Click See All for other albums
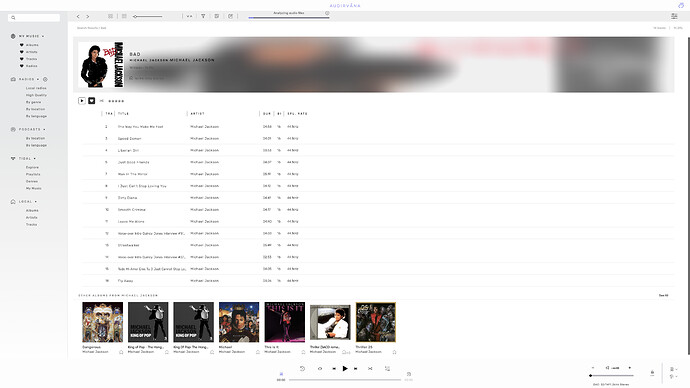This screenshot has width=690, height=388. click(664, 295)
